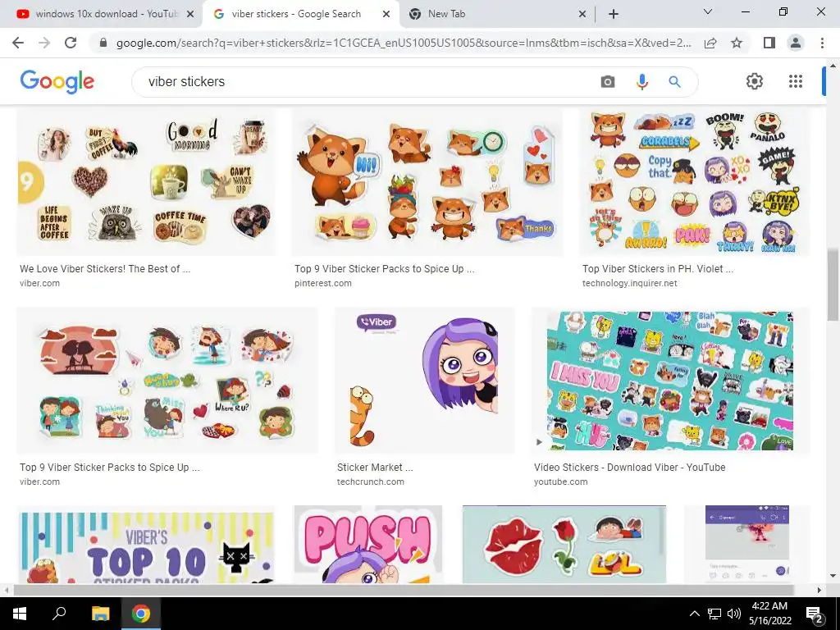The image size is (840, 630).
Task: Open the Sticker Market purple-hair girl image
Action: pos(424,381)
